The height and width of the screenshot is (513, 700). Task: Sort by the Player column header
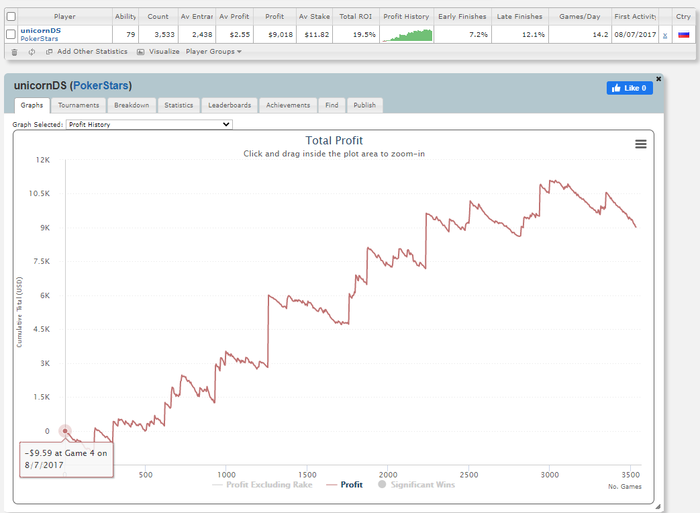pyautogui.click(x=65, y=17)
